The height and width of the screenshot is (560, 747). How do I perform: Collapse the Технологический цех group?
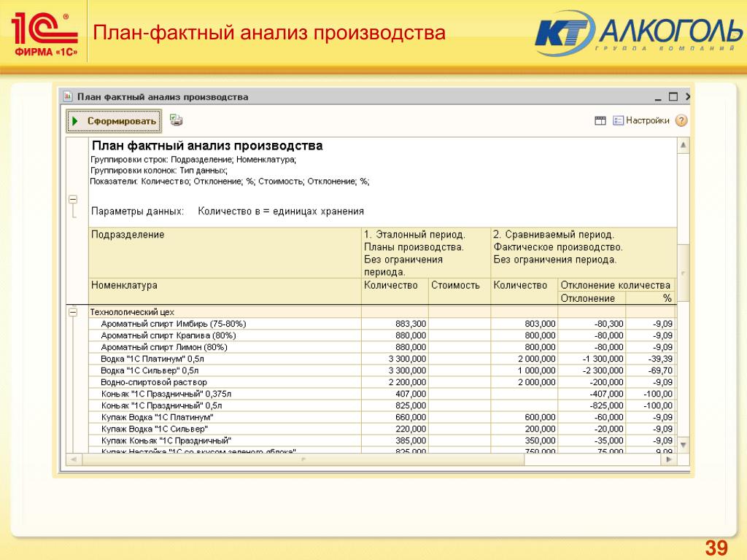click(73, 311)
